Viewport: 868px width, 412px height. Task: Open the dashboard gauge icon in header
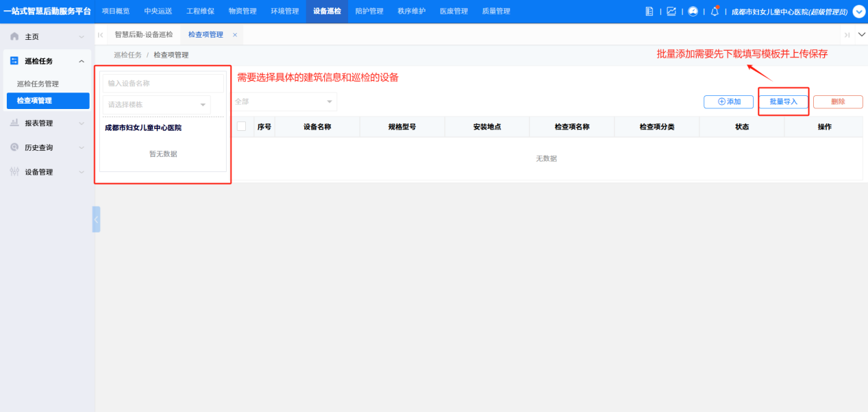tap(693, 12)
